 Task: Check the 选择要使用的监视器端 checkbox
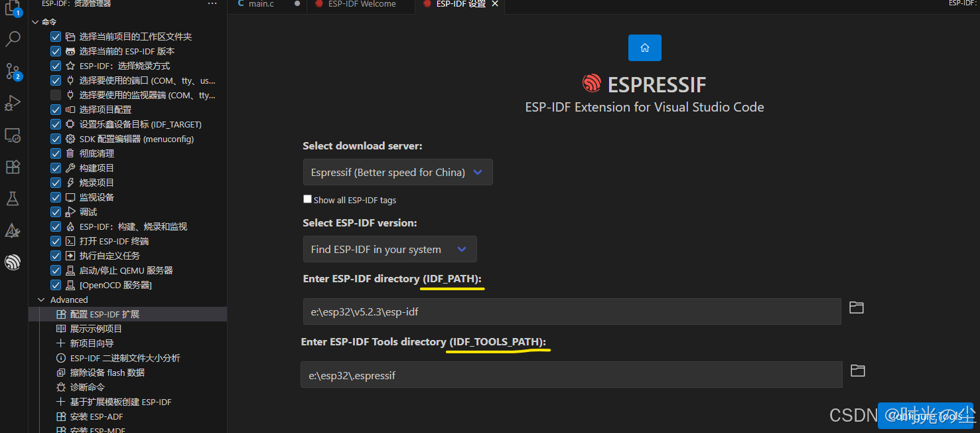coord(56,95)
